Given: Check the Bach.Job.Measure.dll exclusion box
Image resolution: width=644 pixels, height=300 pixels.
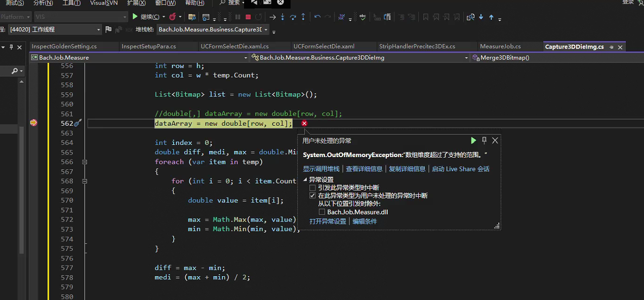Looking at the screenshot, I should coord(322,212).
